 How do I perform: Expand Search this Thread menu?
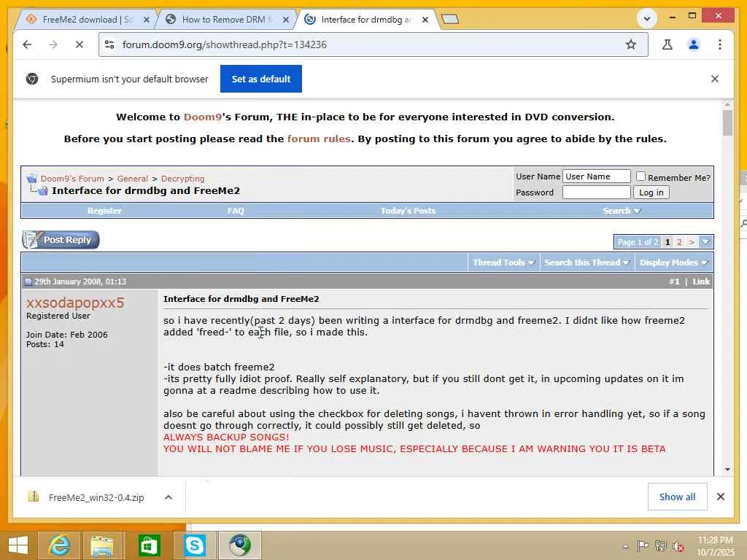pos(587,262)
